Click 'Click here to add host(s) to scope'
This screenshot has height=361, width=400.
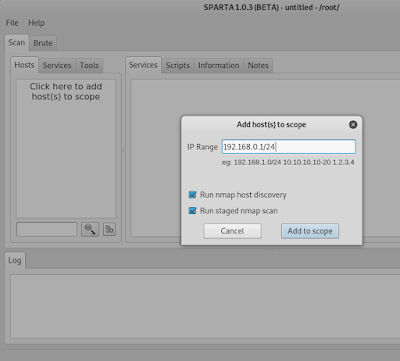[66, 92]
